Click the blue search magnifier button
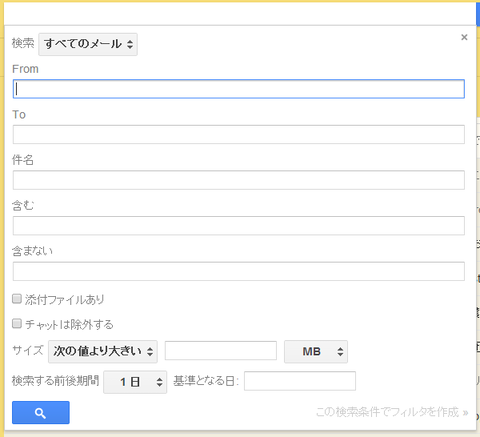 (x=41, y=413)
